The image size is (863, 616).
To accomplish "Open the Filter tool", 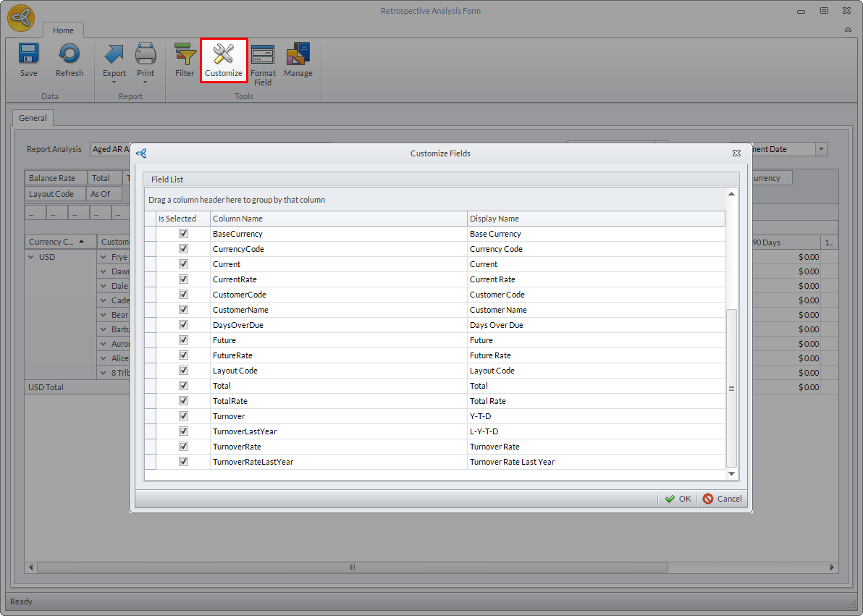I will click(185, 55).
